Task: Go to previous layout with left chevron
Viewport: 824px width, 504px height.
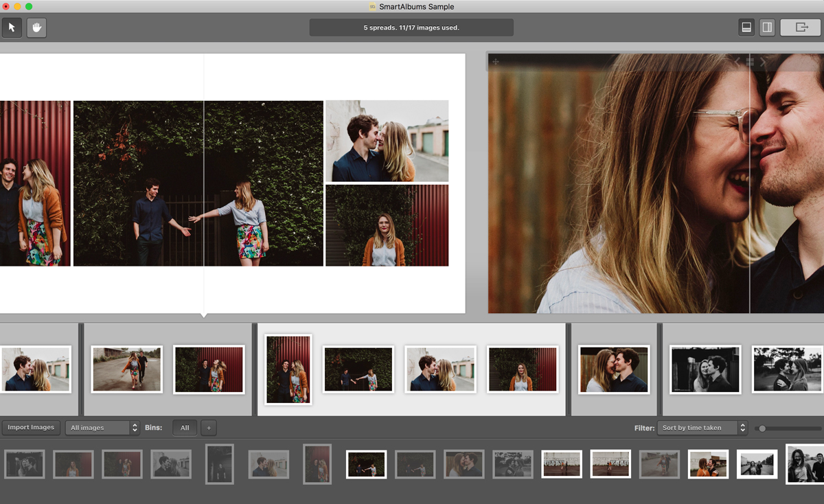Action: coord(737,62)
